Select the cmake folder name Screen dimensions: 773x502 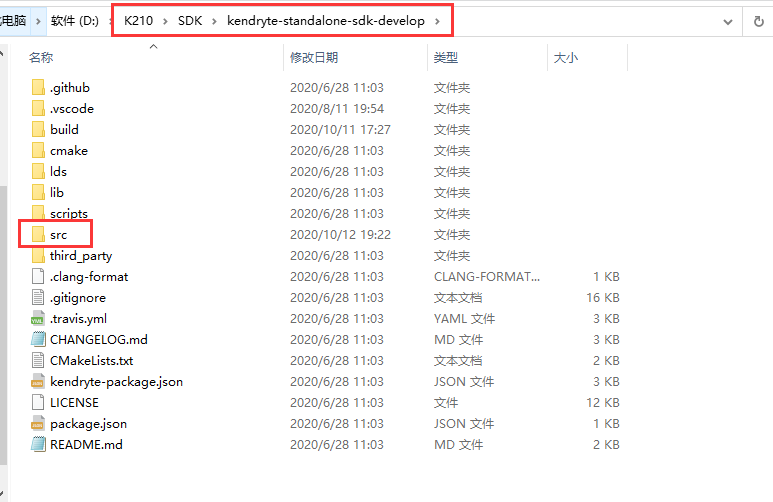pyautogui.click(x=69, y=150)
